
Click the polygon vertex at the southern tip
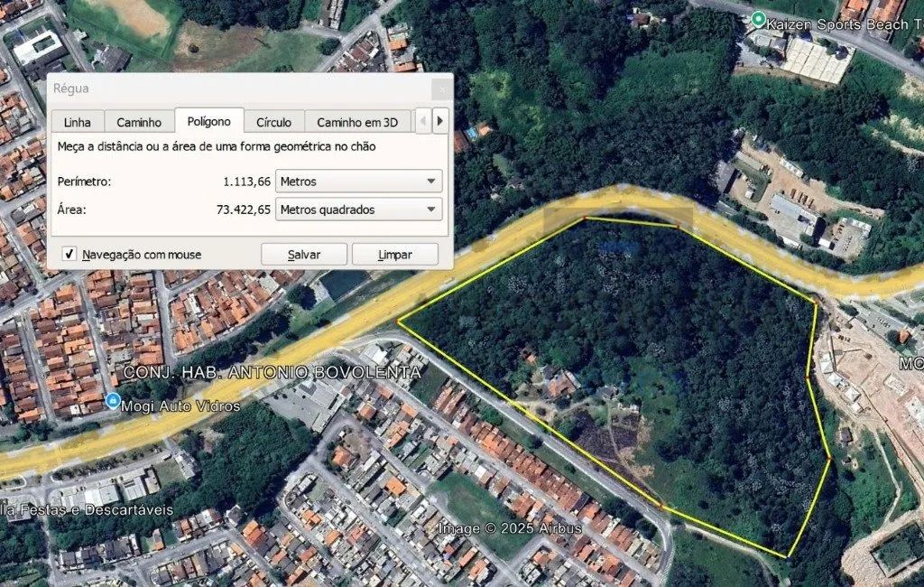pyautogui.click(x=788, y=556)
